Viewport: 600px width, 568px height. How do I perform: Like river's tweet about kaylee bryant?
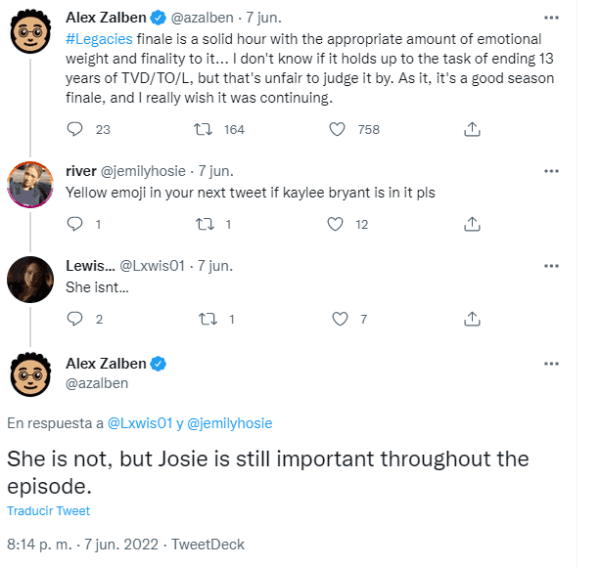click(x=337, y=225)
